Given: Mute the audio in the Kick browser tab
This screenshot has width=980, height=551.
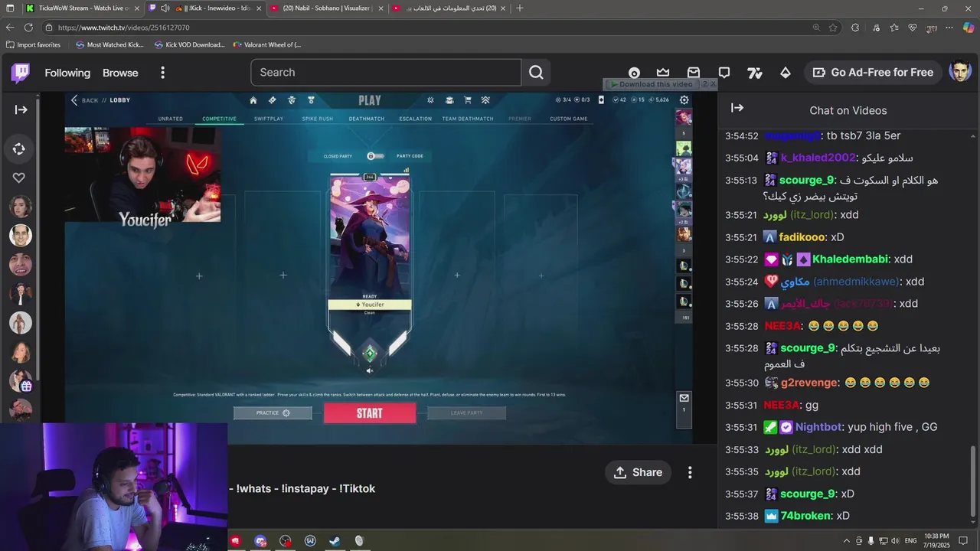Looking at the screenshot, I should [165, 8].
